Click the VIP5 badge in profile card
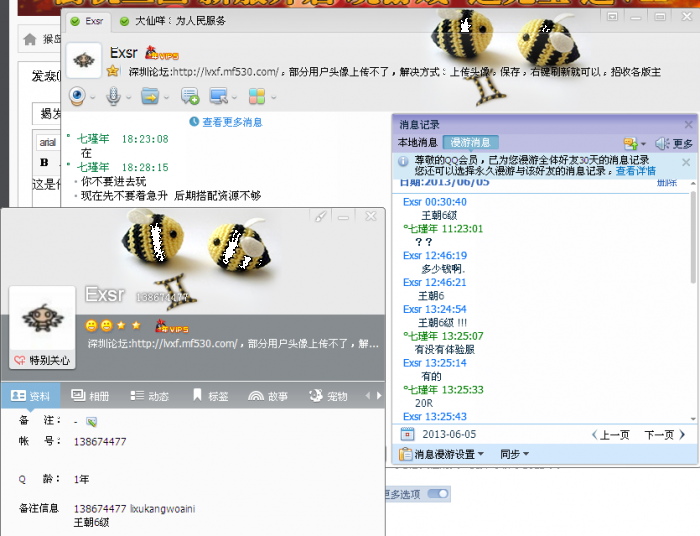Viewport: 700px width, 536px height. tap(171, 326)
